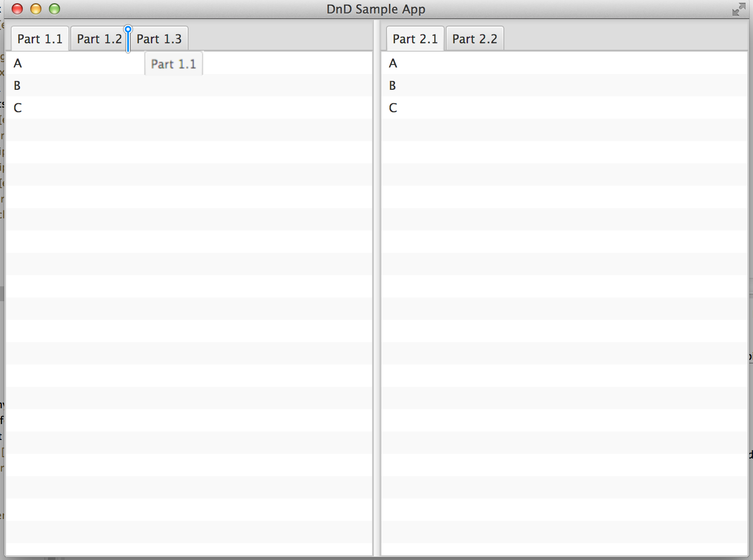Open the Part 1.2 tab
The image size is (753, 560).
[x=99, y=39]
